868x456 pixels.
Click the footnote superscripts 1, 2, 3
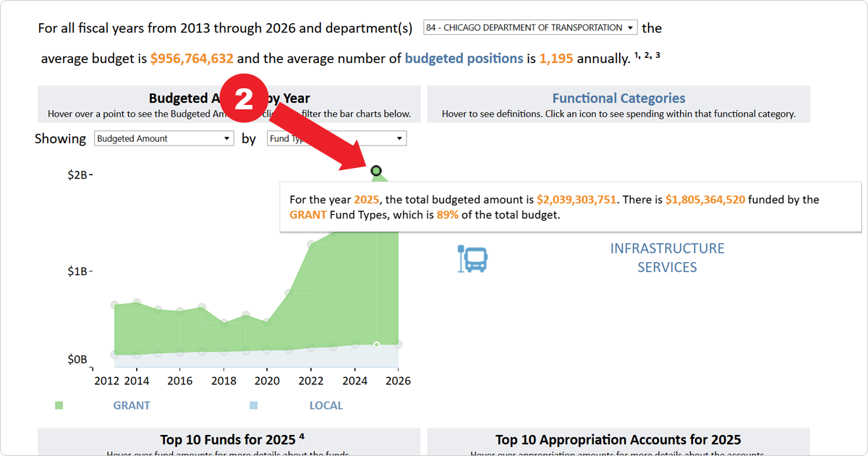click(647, 56)
